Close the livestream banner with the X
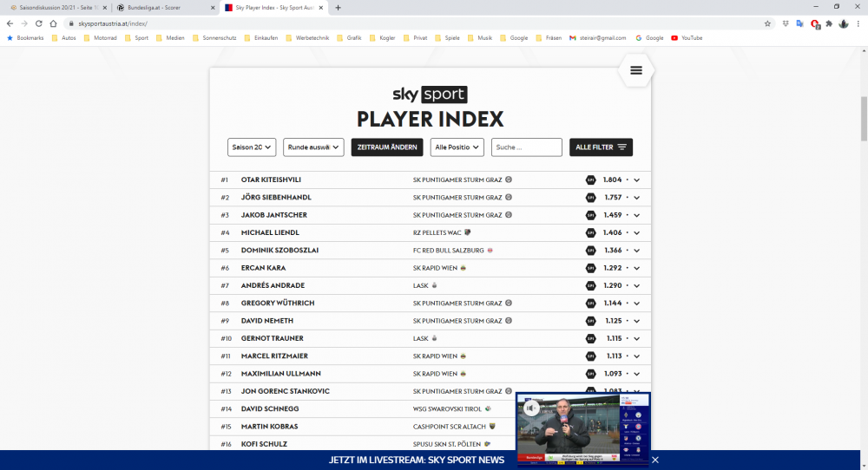The width and height of the screenshot is (868, 470). click(x=655, y=460)
